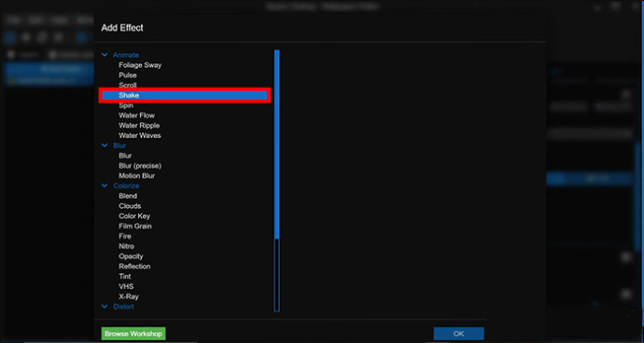The height and width of the screenshot is (343, 644).
Task: Select the Pulse effect
Action: pyautogui.click(x=128, y=75)
